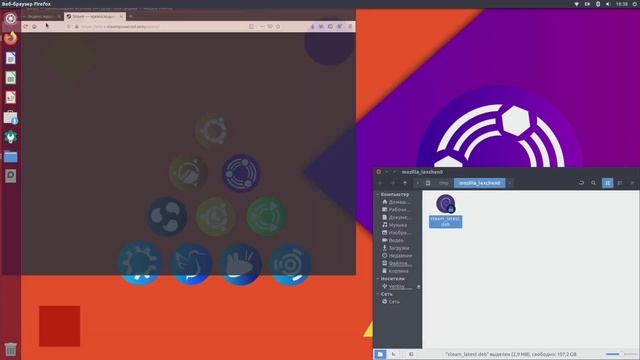
Task: Go back in the file manager
Action: pos(380,183)
